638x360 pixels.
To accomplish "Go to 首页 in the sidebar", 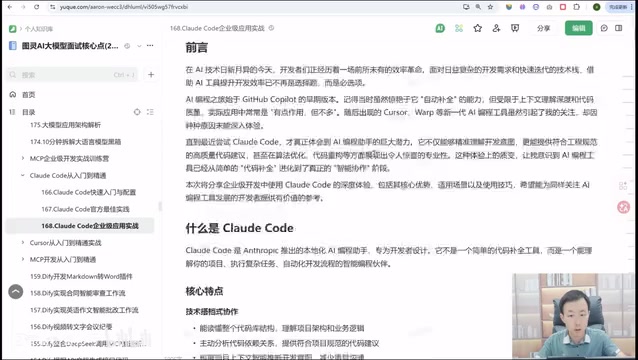I will (28, 95).
